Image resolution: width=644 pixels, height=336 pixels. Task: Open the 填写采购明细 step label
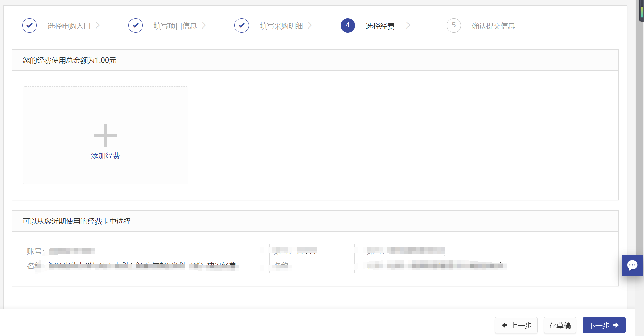pos(281,26)
